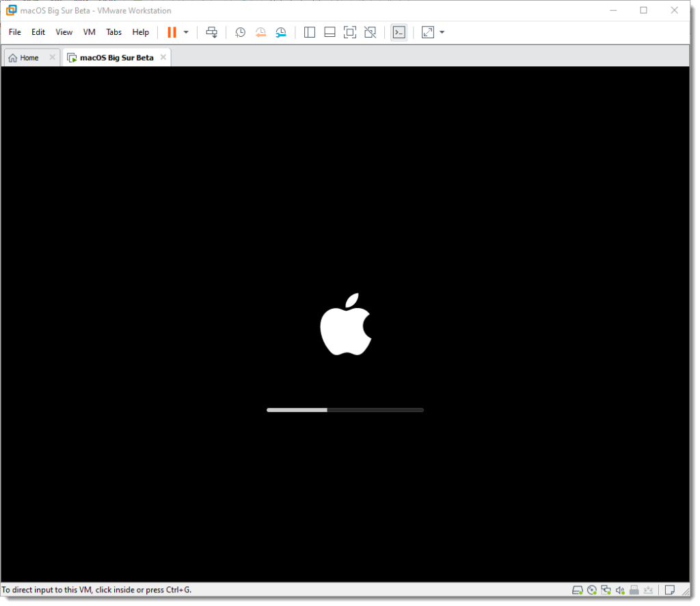Click the grayed download arrows status icon
Image resolution: width=700 pixels, height=606 pixels.
click(648, 590)
